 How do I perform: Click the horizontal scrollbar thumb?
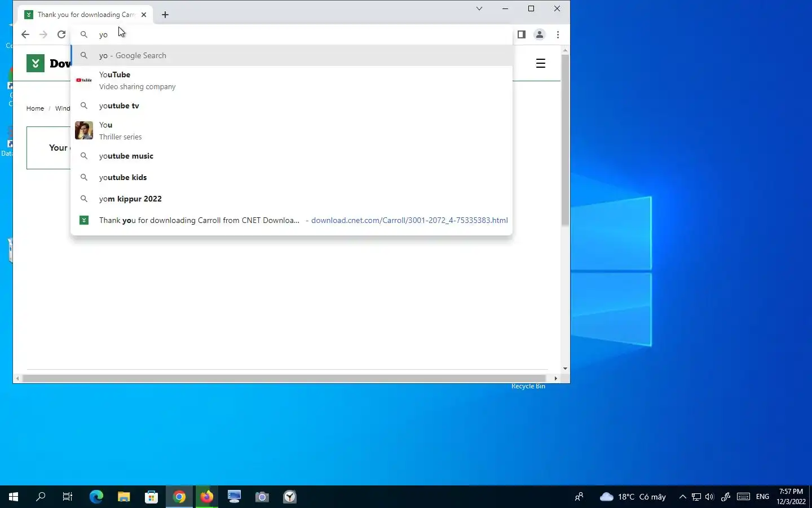284,378
